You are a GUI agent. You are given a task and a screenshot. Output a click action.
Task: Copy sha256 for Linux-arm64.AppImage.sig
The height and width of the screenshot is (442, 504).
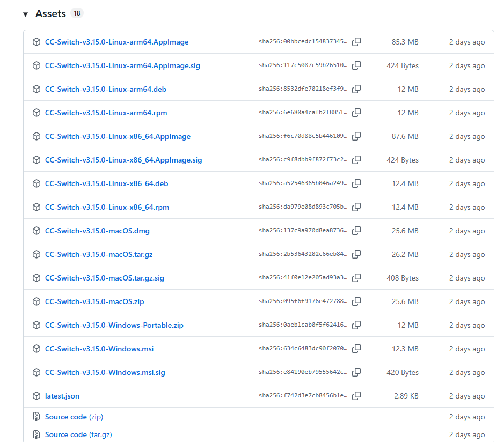point(356,65)
